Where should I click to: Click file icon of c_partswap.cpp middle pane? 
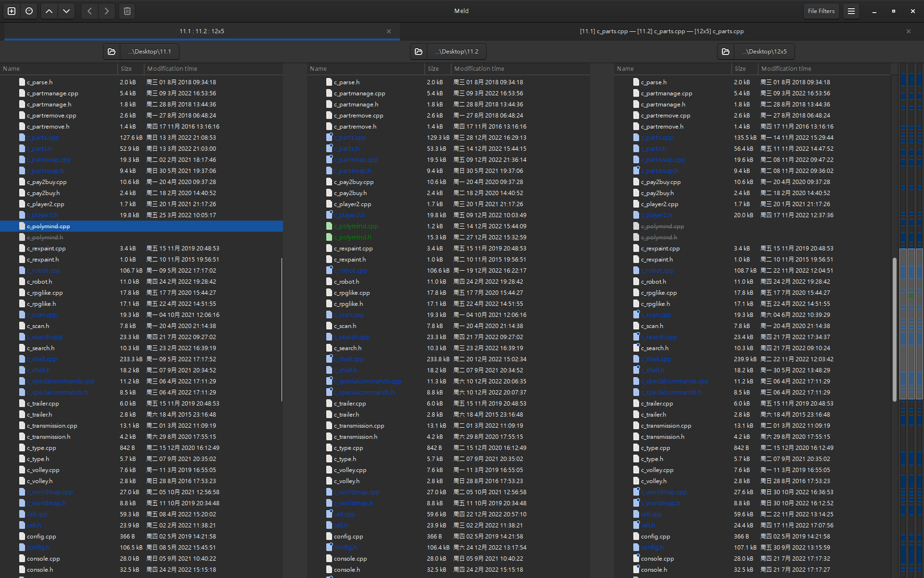click(329, 160)
